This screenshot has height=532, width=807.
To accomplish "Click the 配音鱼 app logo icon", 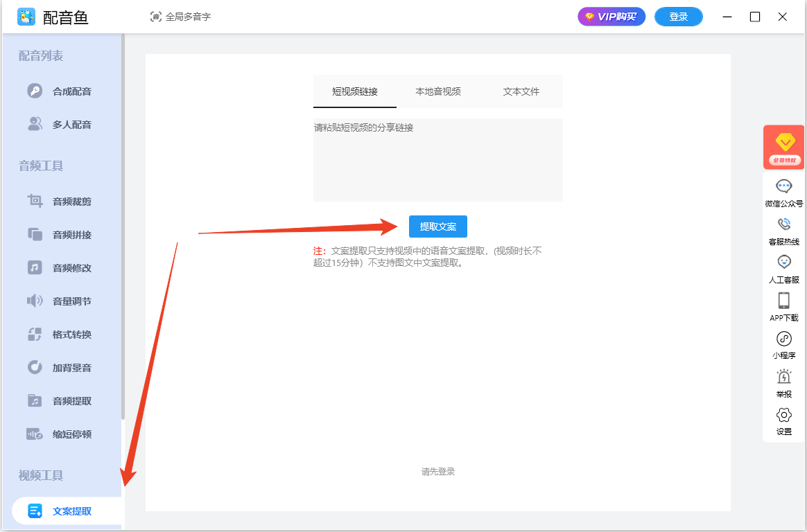I will pos(26,17).
